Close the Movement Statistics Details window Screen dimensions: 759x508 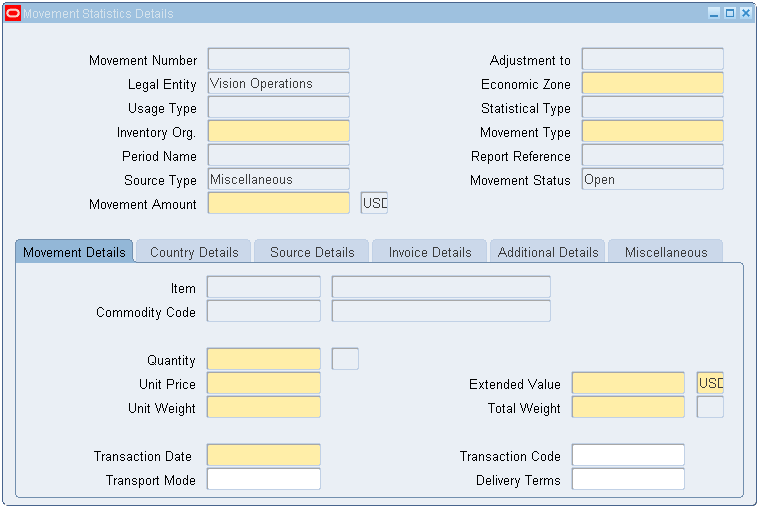[x=746, y=14]
